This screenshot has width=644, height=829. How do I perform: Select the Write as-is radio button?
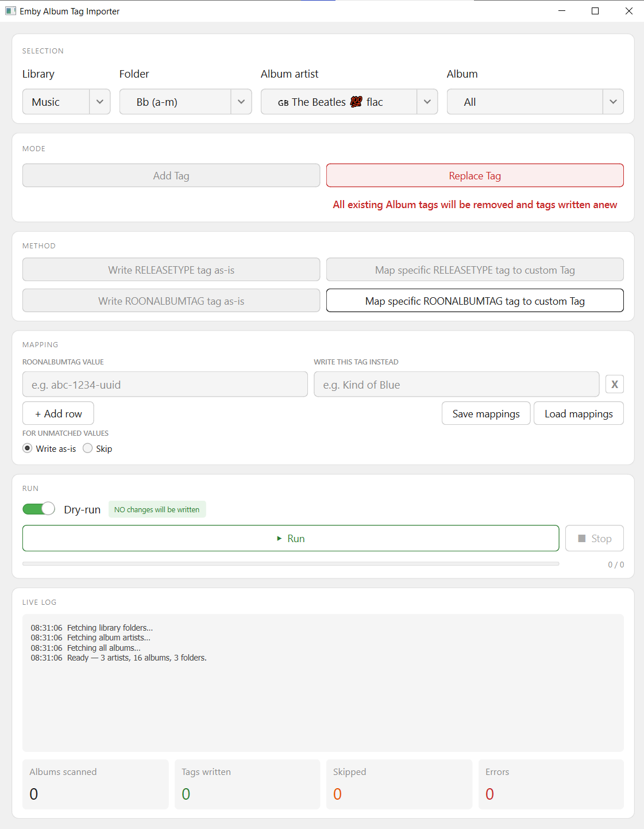pos(28,448)
